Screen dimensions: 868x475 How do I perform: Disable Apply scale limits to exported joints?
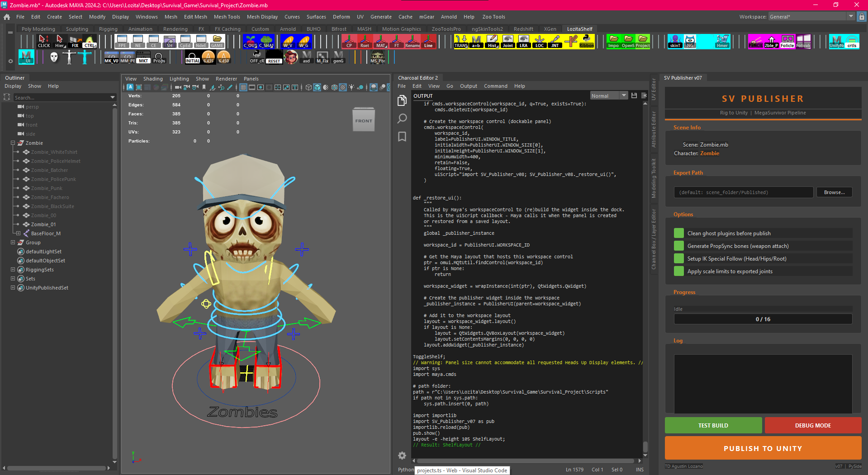[x=678, y=271]
